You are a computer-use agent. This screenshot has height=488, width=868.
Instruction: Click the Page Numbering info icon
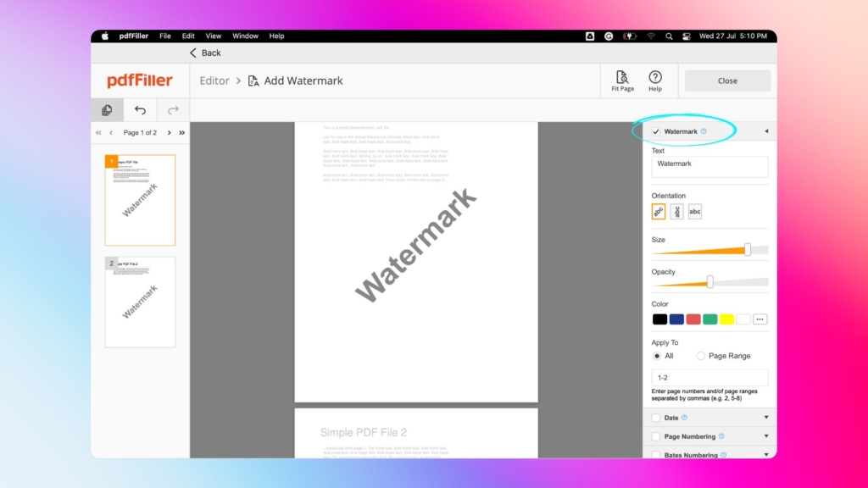721,436
